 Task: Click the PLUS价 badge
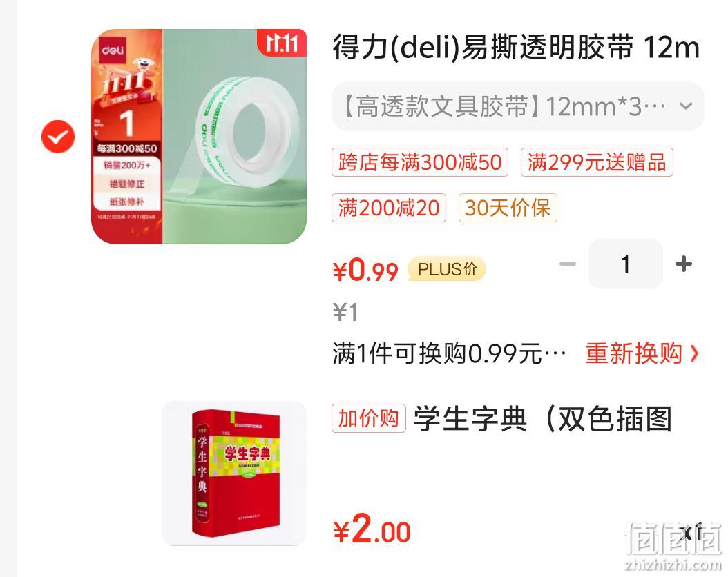click(447, 269)
